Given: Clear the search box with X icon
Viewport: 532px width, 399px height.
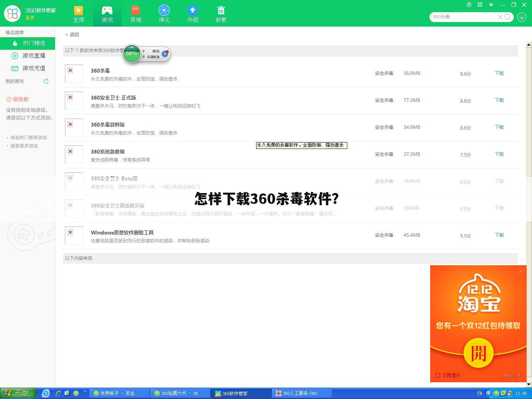Looking at the screenshot, I should [500, 17].
